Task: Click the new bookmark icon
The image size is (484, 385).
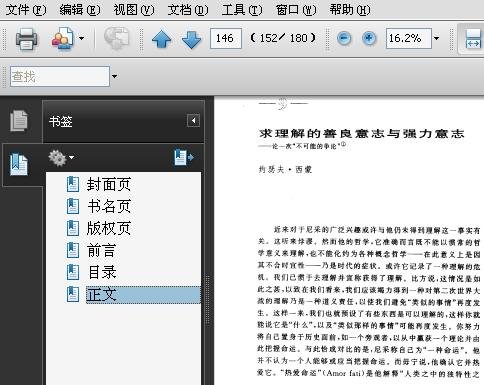Action: tap(184, 157)
